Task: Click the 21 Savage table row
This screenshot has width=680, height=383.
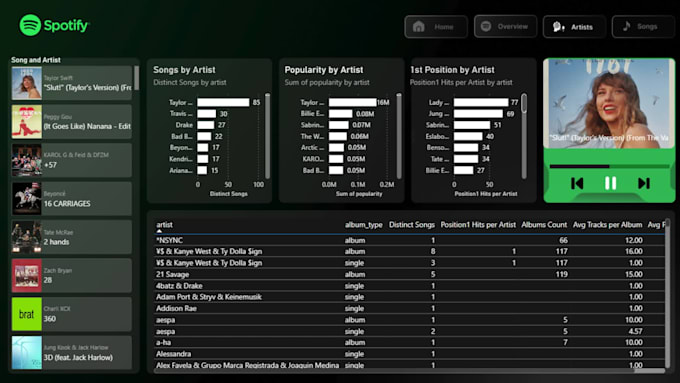Action: pyautogui.click(x=410, y=274)
